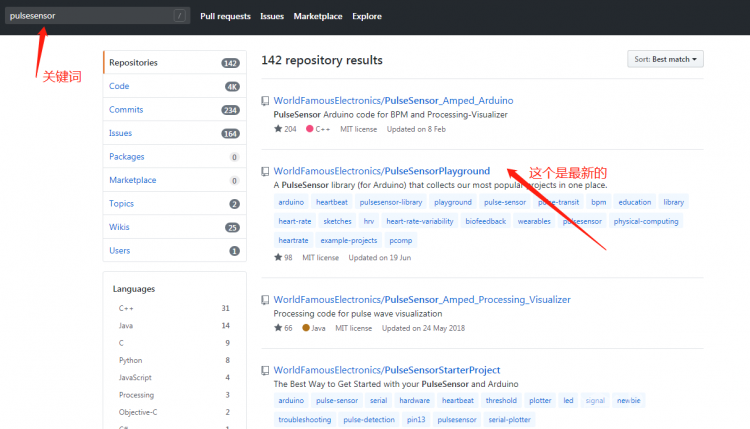The height and width of the screenshot is (429, 750).
Task: Click the heartbeat topic tag under PulseSensorPlayground
Action: point(331,202)
